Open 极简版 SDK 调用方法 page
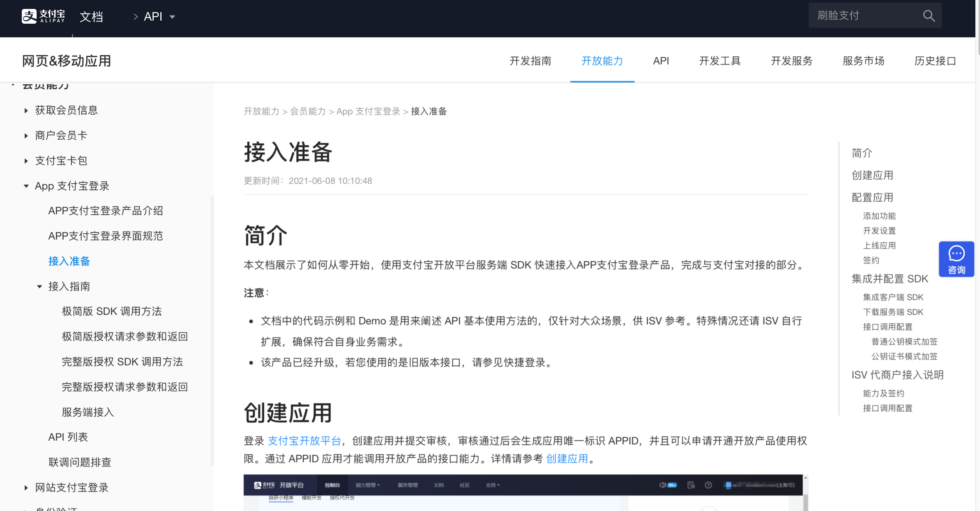Viewport: 980px width, 511px height. coord(111,311)
